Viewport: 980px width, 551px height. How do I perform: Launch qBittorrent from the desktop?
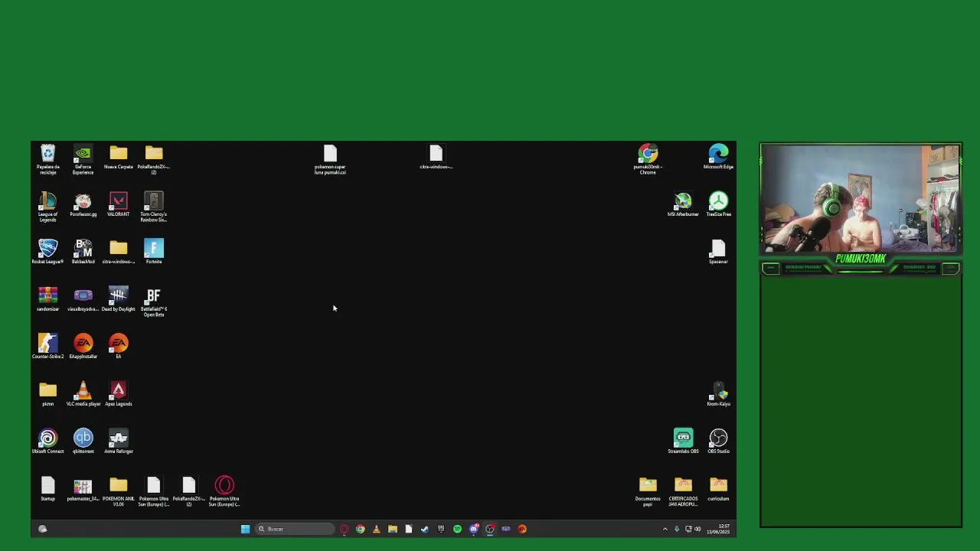pos(83,442)
